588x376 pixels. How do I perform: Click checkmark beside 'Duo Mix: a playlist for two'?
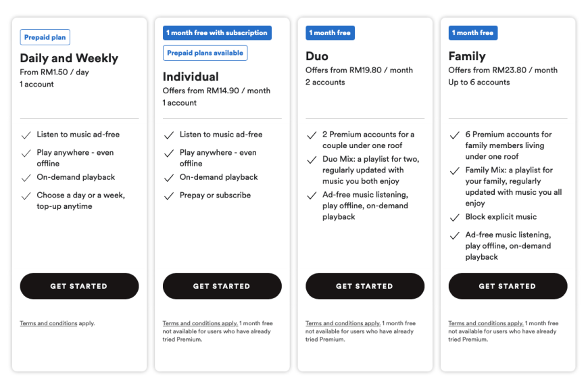tap(312, 160)
